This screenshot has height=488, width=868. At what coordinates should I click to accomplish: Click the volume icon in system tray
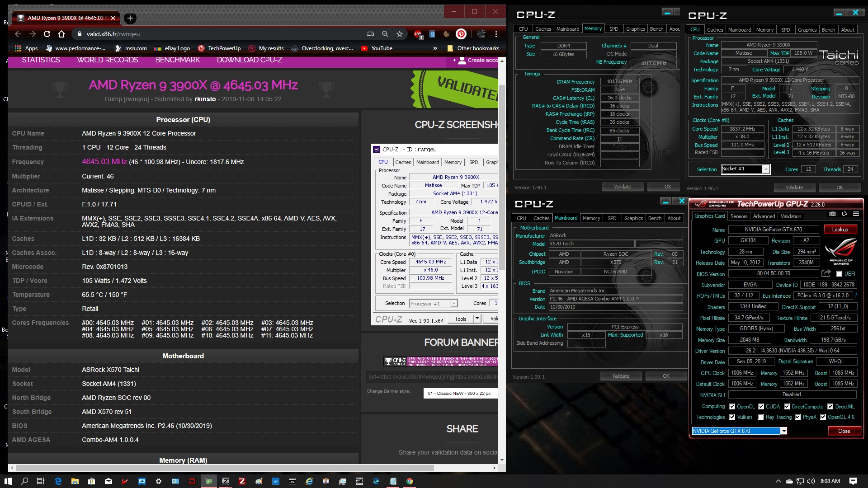(x=811, y=481)
